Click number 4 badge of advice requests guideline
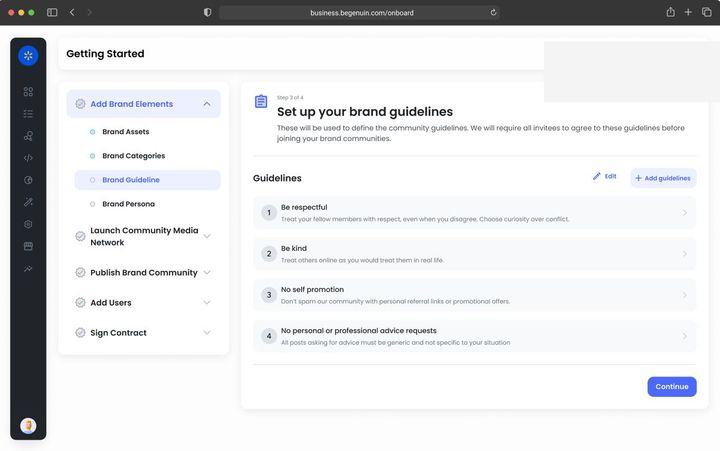720x451 pixels. pyautogui.click(x=269, y=336)
